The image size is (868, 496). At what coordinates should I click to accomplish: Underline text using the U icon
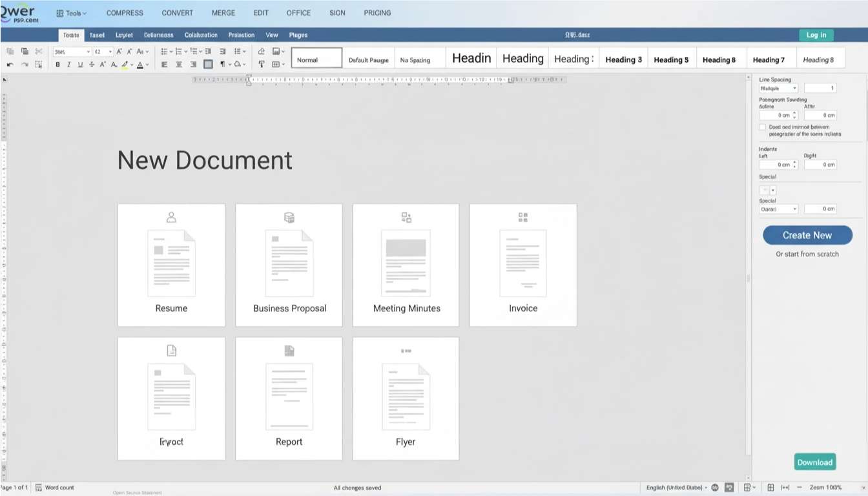(x=80, y=65)
